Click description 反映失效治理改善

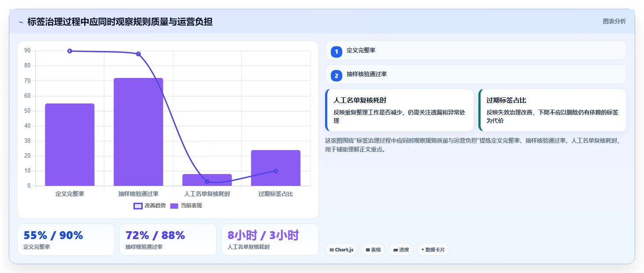click(x=552, y=116)
